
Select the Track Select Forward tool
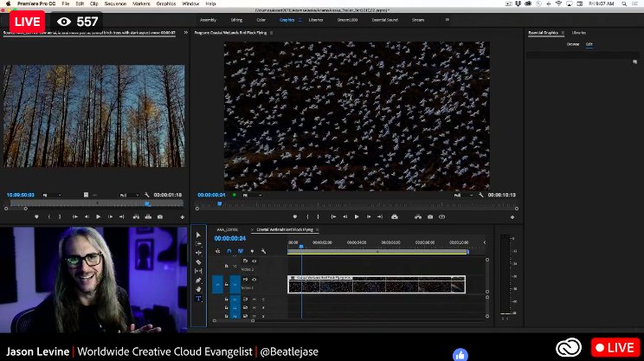point(198,244)
